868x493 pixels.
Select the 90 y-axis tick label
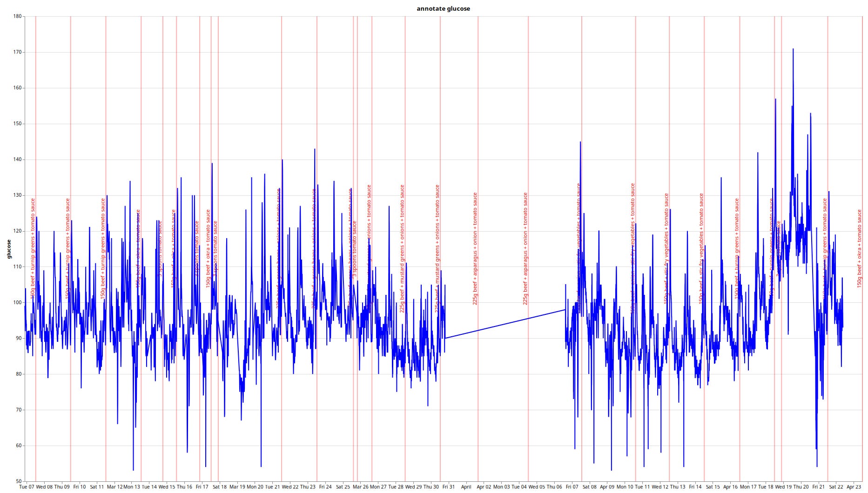coord(19,339)
